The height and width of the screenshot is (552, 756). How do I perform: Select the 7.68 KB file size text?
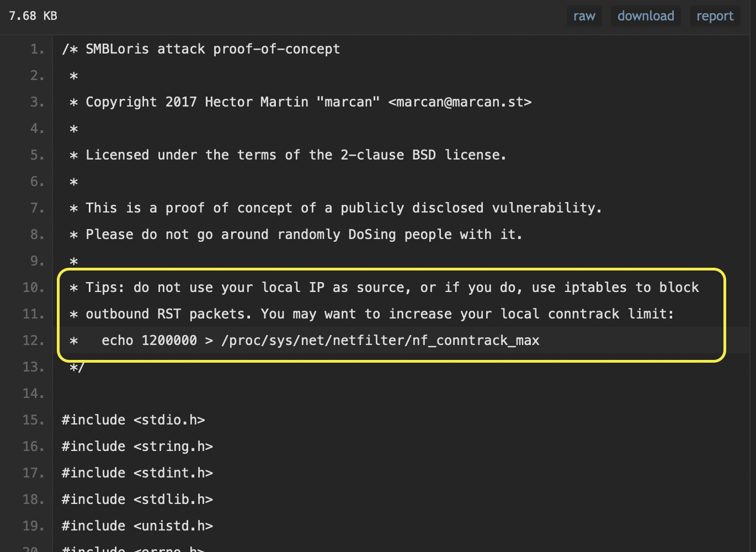point(33,16)
